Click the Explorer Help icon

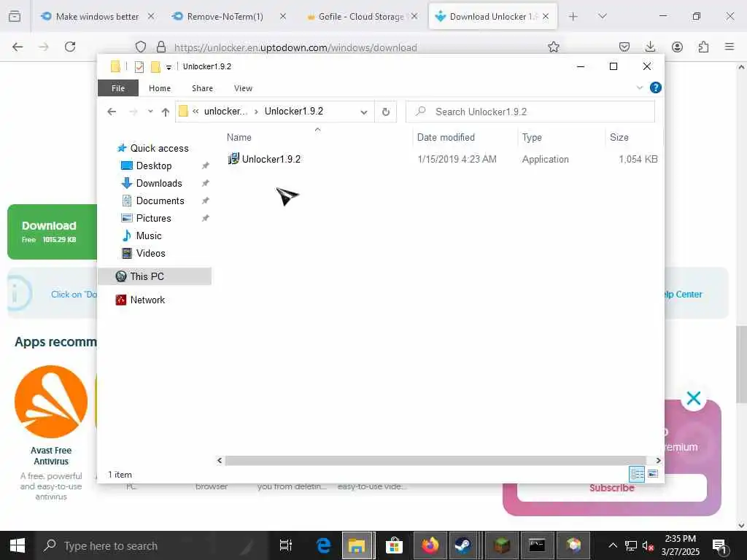pos(656,87)
